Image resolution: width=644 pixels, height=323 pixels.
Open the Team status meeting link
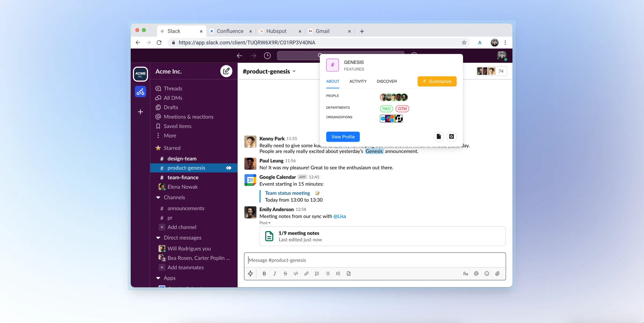[x=287, y=193]
